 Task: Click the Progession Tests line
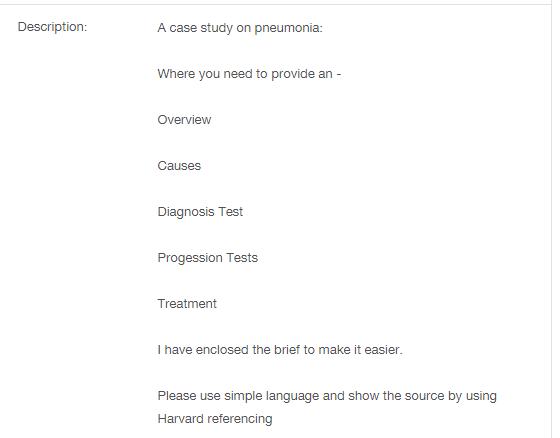[x=208, y=258]
